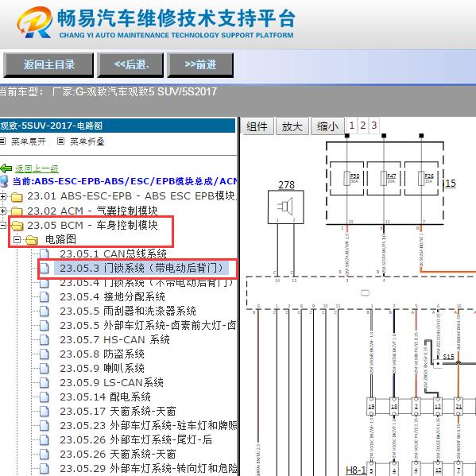This screenshot has height=476, width=476.
Task: Select the 23.05 BCM open folder icon
Action: tap(17, 225)
